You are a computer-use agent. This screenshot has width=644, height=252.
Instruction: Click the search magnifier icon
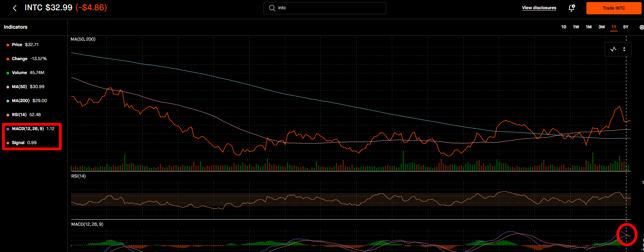[x=272, y=8]
